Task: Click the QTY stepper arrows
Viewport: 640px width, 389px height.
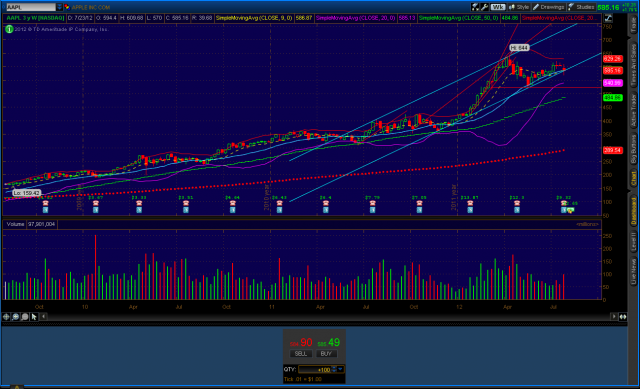Action: pos(334,369)
